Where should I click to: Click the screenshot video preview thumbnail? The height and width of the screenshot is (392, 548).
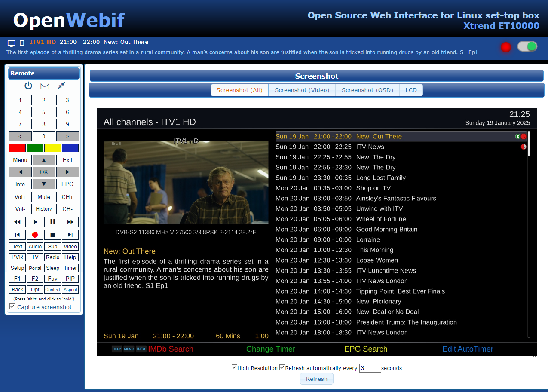coord(186,182)
